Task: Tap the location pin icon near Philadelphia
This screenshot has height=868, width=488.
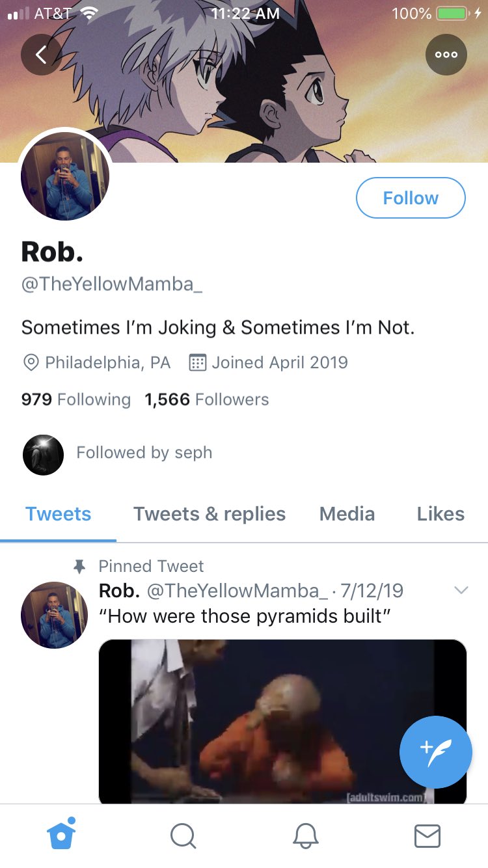Action: [31, 363]
